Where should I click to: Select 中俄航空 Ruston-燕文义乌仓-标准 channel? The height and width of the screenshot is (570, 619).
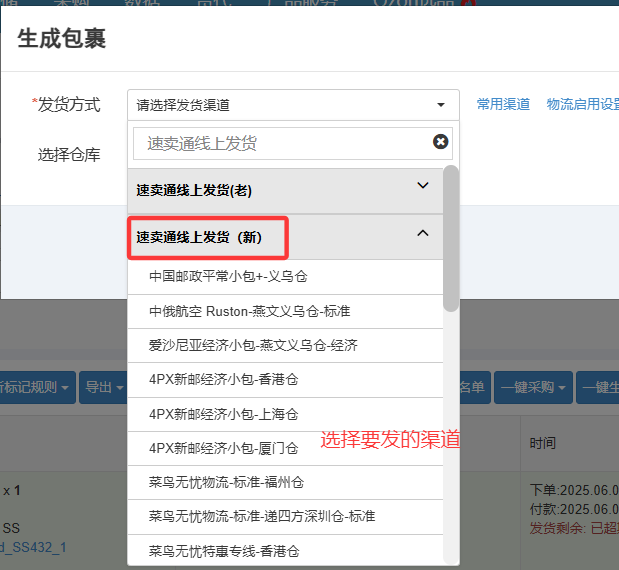(285, 311)
